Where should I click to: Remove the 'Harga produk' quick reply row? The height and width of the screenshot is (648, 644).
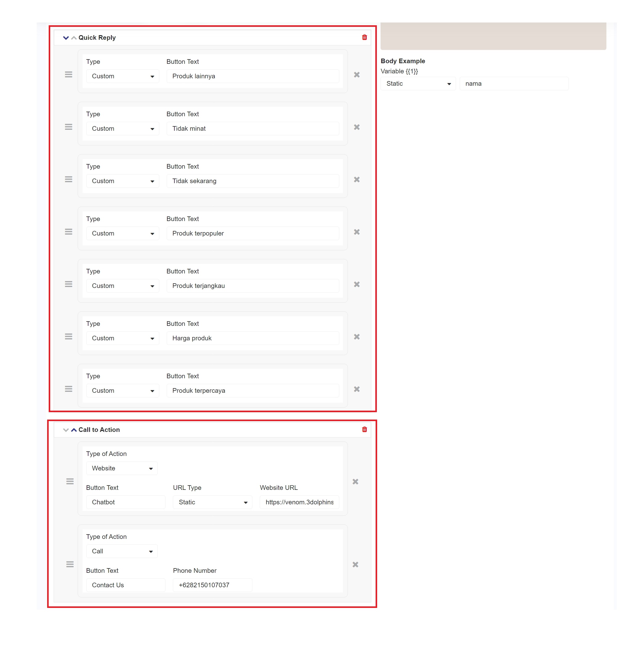357,337
